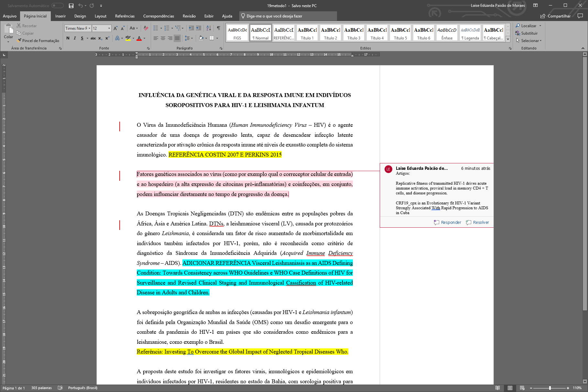The height and width of the screenshot is (392, 588).
Task: Open Compartilhar share option
Action: [x=555, y=16]
